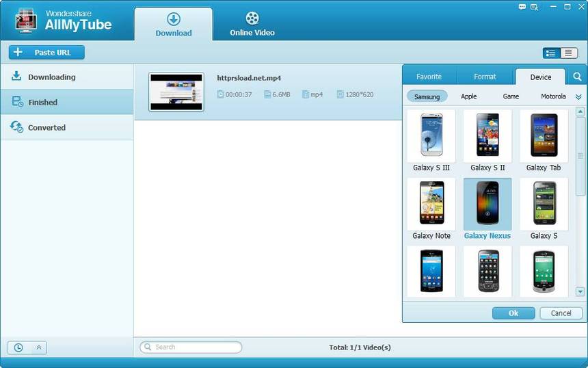This screenshot has width=588, height=368.
Task: Click the Online Video film reel icon
Action: (252, 18)
